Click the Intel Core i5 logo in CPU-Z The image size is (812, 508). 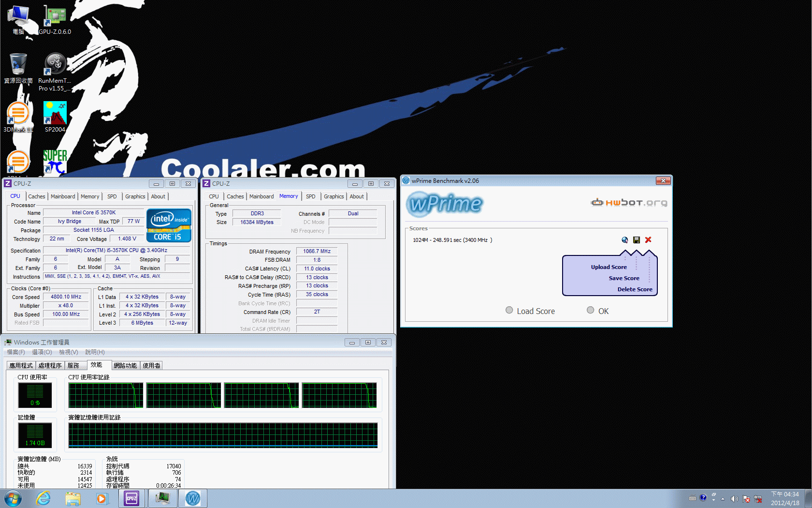169,225
